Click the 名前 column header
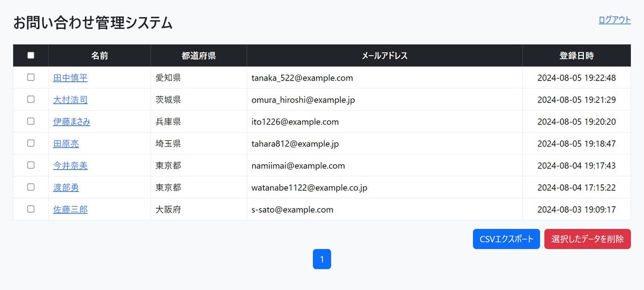This screenshot has width=644, height=290. 99,55
